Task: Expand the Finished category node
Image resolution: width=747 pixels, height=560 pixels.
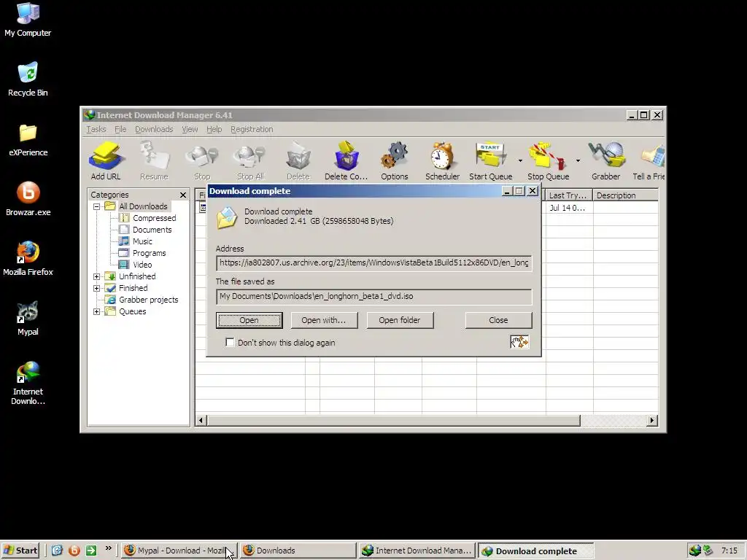Action: tap(96, 288)
